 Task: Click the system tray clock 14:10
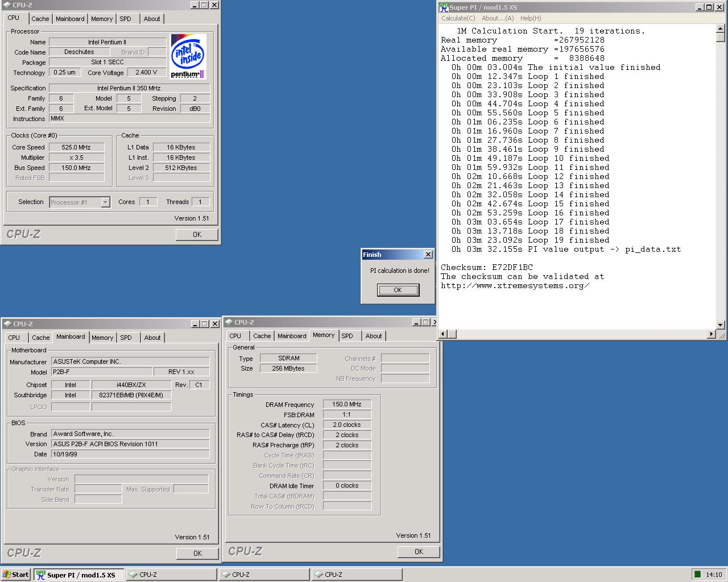click(x=714, y=575)
